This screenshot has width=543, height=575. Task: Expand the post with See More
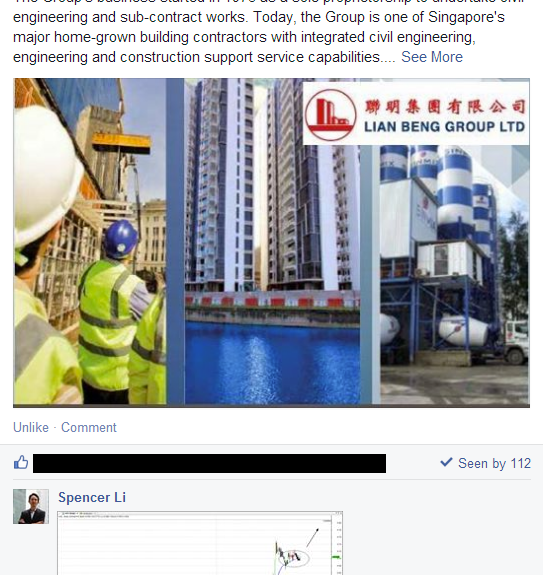point(432,57)
